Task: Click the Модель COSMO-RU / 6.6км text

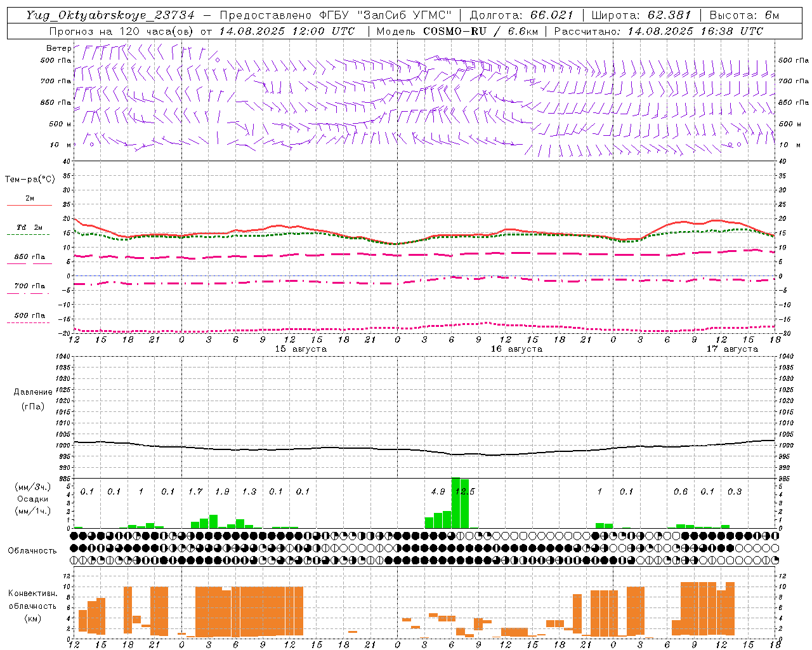Action: (x=457, y=31)
